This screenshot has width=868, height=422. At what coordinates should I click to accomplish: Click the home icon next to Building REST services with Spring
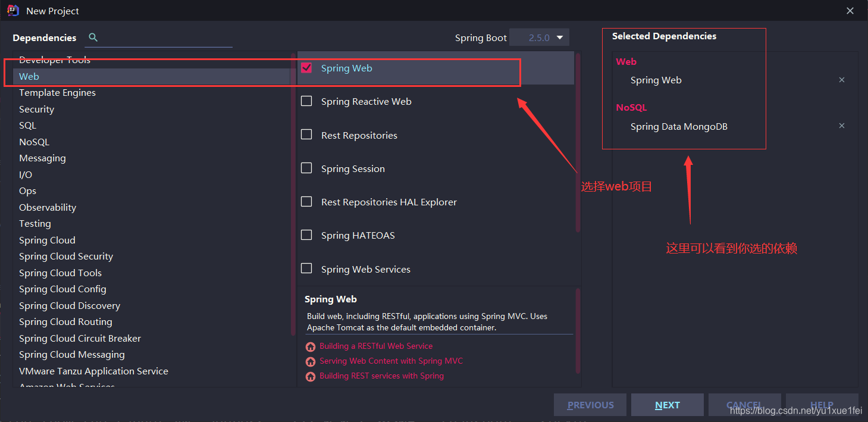(x=311, y=377)
